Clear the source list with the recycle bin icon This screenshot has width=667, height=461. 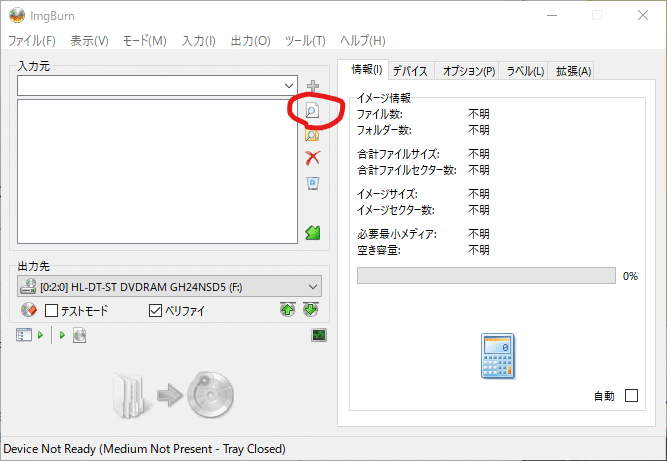pos(313,183)
